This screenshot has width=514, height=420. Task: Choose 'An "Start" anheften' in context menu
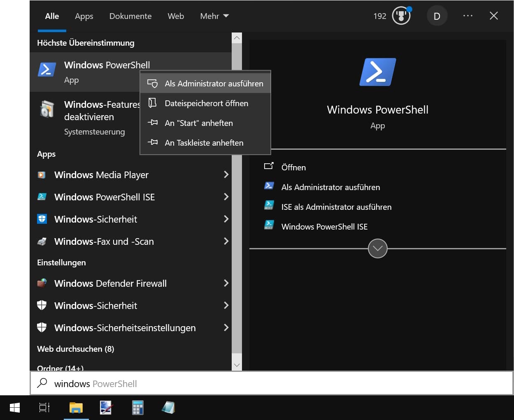205,123
